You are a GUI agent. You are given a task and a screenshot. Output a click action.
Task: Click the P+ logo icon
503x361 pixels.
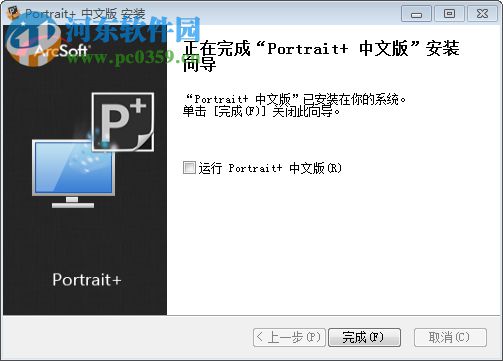pyautogui.click(x=123, y=122)
